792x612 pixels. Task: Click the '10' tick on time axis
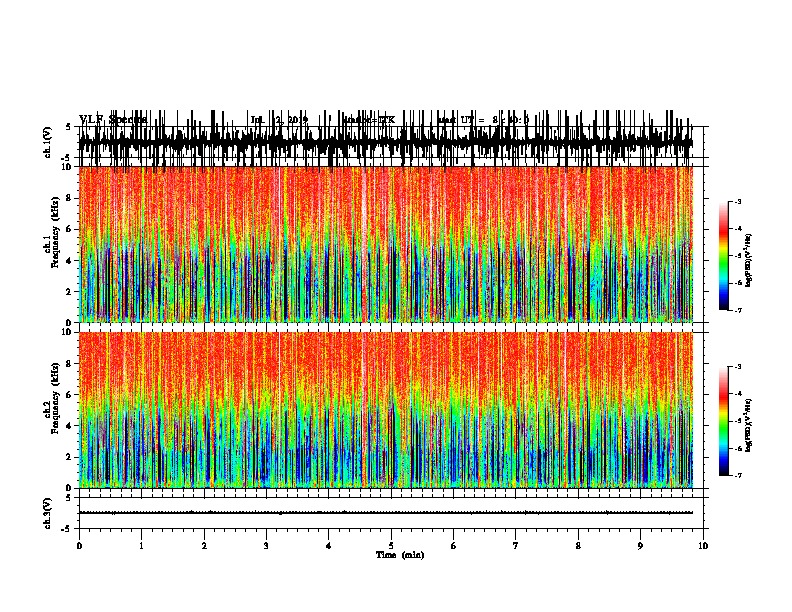pyautogui.click(x=703, y=546)
